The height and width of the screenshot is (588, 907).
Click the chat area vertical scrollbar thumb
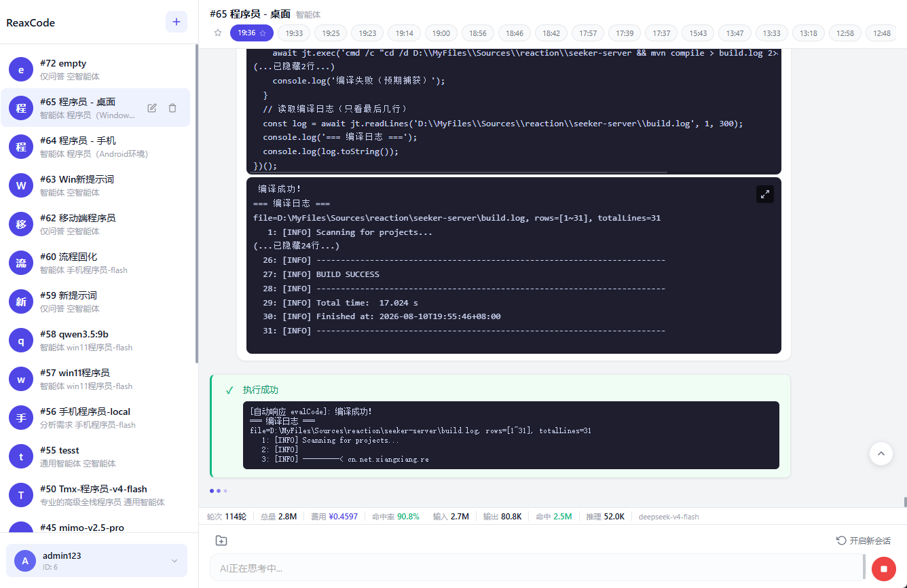(904, 502)
